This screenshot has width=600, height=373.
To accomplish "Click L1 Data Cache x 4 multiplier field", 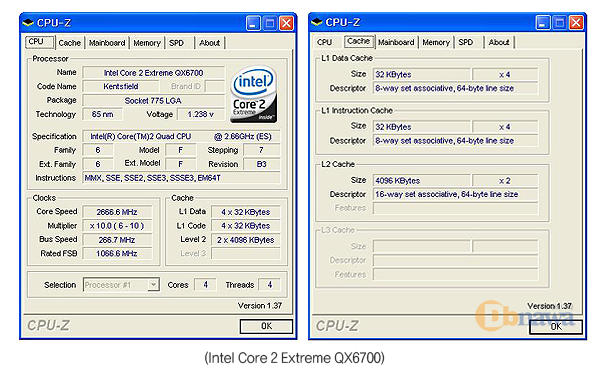I will [x=505, y=74].
